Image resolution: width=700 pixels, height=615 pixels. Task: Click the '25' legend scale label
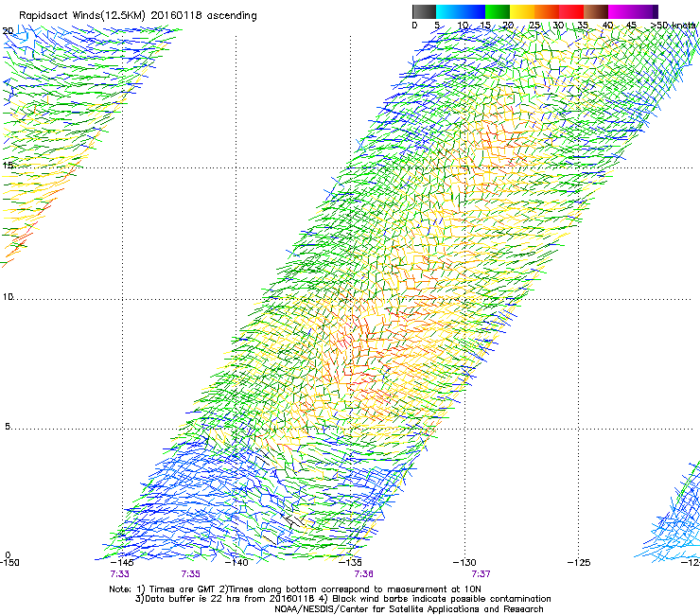coord(534,26)
